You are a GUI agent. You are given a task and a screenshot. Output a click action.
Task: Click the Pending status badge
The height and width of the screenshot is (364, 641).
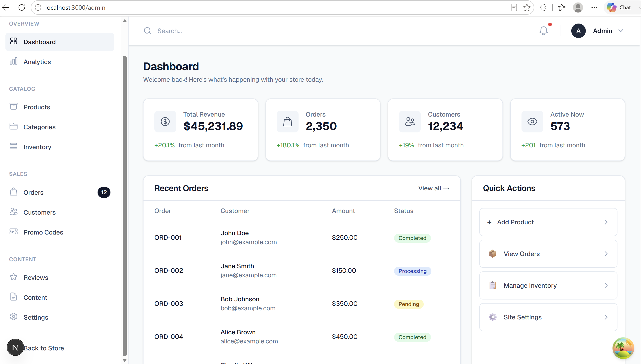pyautogui.click(x=409, y=304)
